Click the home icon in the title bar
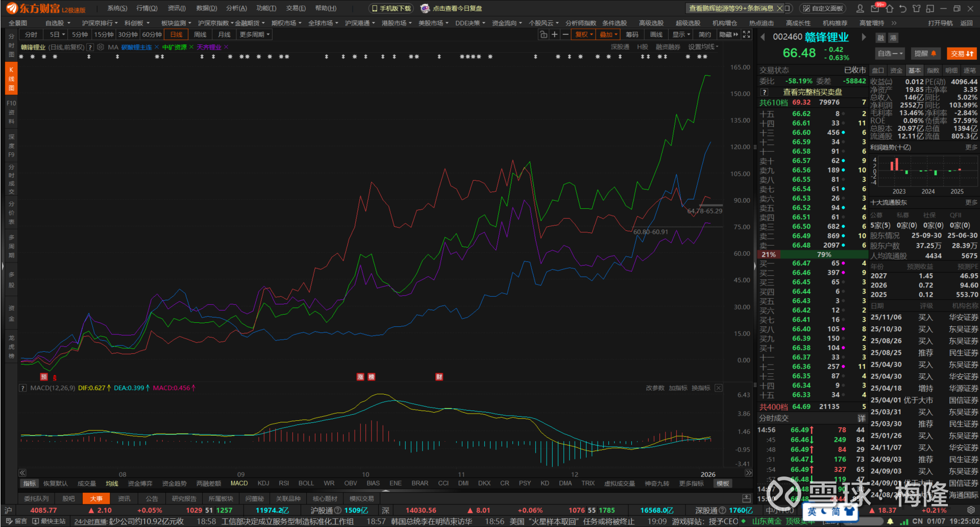The width and height of the screenshot is (980, 527). click(890, 8)
